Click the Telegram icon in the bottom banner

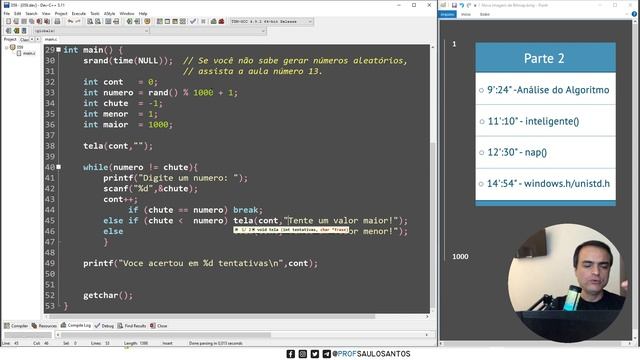327,354
